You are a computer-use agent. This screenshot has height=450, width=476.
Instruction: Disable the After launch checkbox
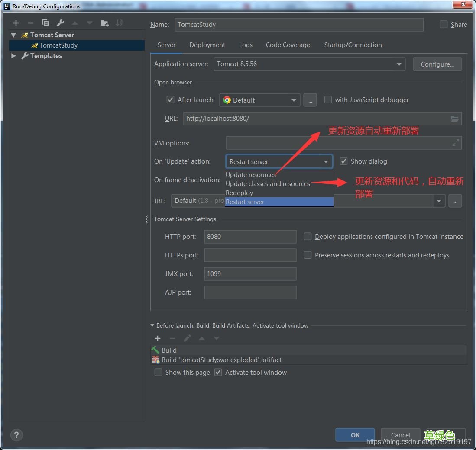(171, 100)
